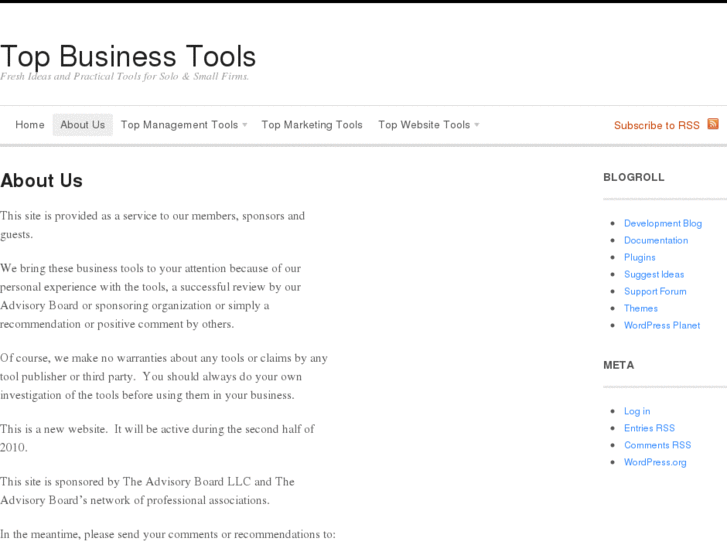Image resolution: width=727 pixels, height=545 pixels.
Task: Open the Comments RSS link
Action: click(657, 445)
